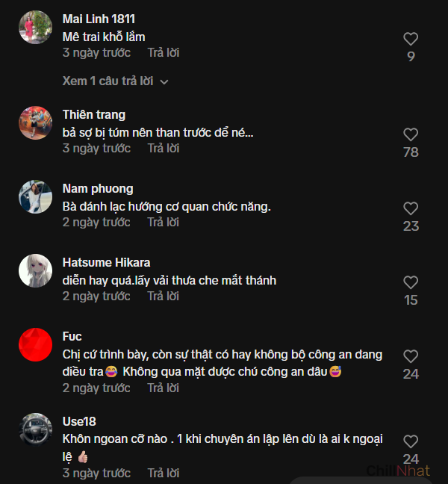The image size is (448, 484).
Task: Open Use18's steering wheel avatar
Action: click(35, 430)
